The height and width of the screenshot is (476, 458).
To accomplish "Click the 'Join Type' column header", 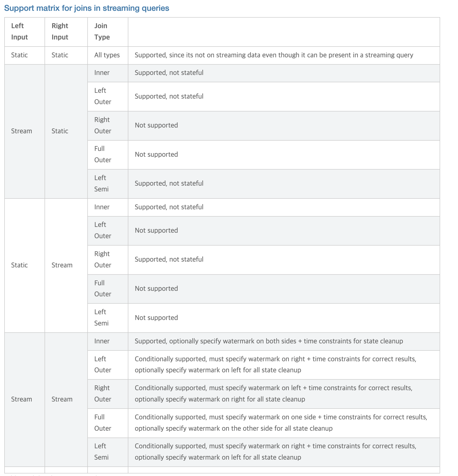I will pos(102,31).
